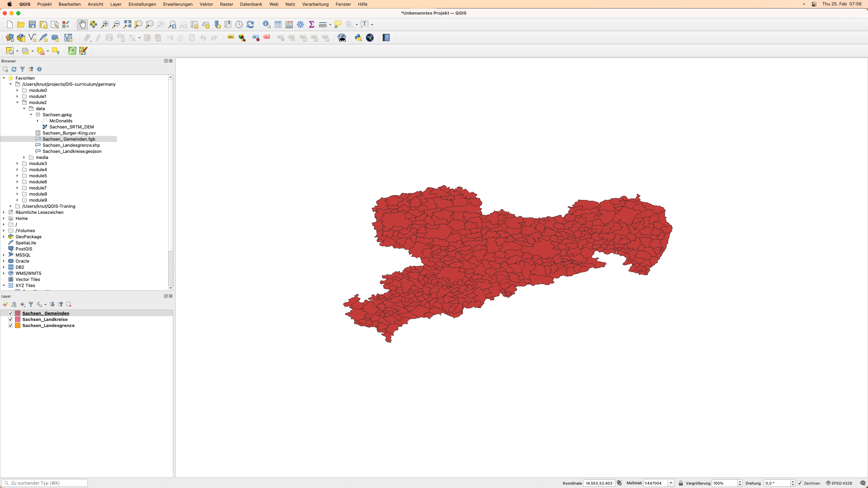This screenshot has height=488, width=868.
Task: Expand the module0 folder
Action: pyautogui.click(x=17, y=90)
